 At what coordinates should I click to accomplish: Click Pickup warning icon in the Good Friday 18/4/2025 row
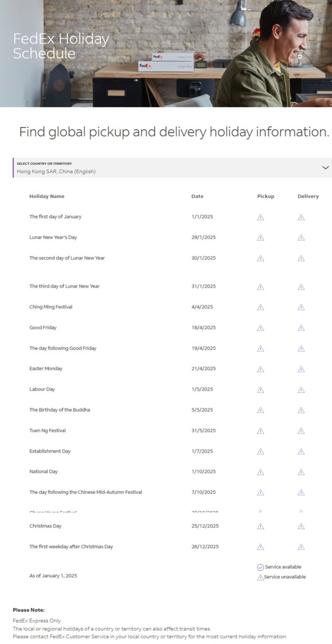(x=260, y=328)
